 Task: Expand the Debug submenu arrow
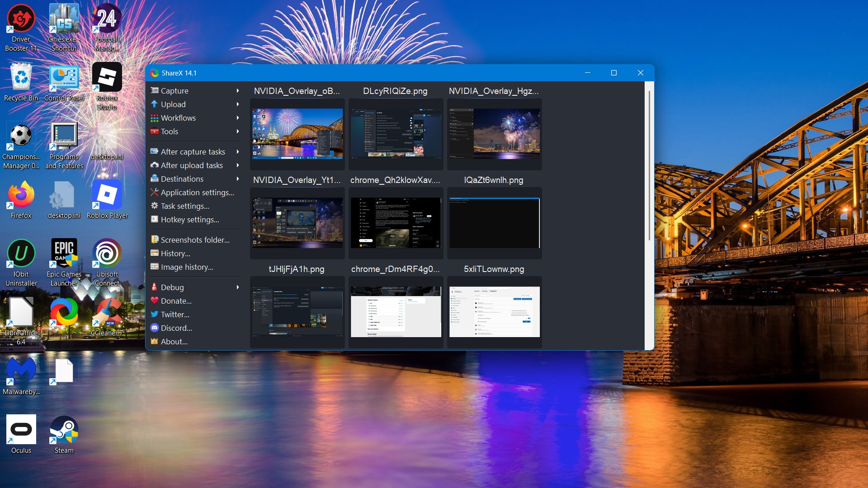point(238,287)
